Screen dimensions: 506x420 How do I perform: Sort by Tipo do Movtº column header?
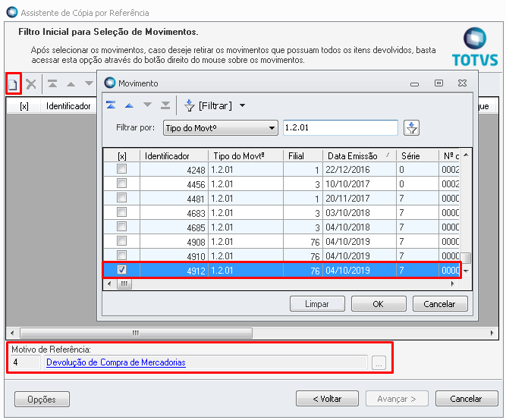pos(246,156)
